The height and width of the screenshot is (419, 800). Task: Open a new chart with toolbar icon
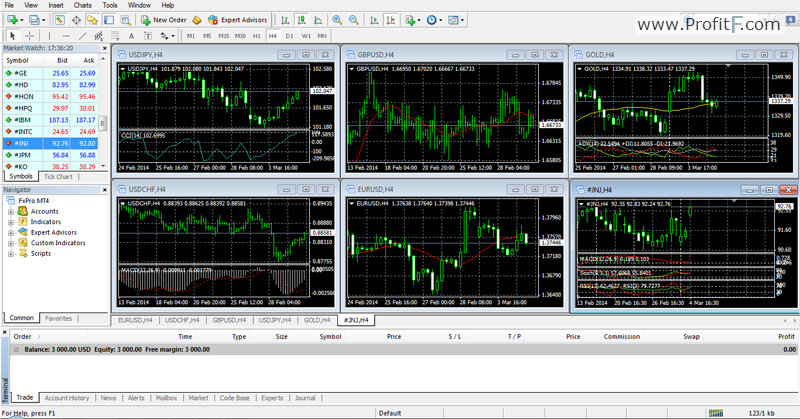pyautogui.click(x=12, y=20)
